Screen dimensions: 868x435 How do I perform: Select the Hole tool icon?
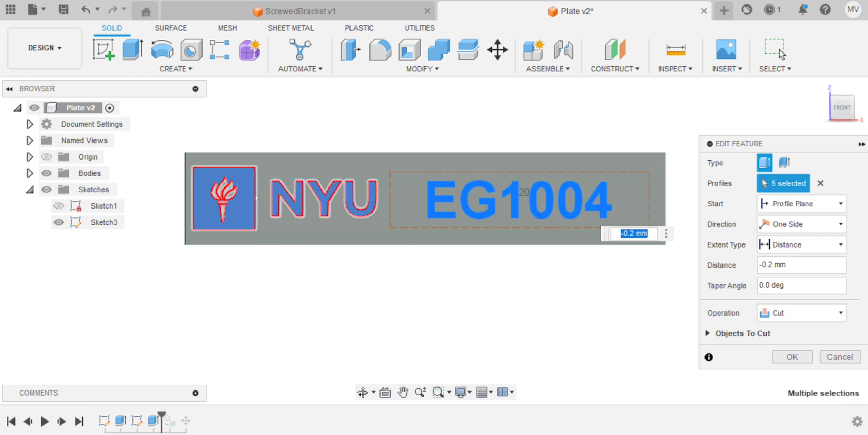191,50
